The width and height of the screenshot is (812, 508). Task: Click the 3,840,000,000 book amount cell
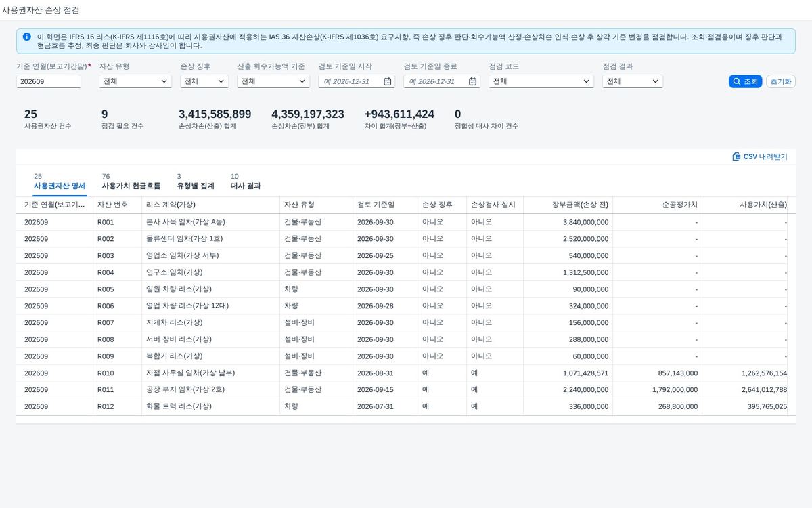[x=568, y=222]
